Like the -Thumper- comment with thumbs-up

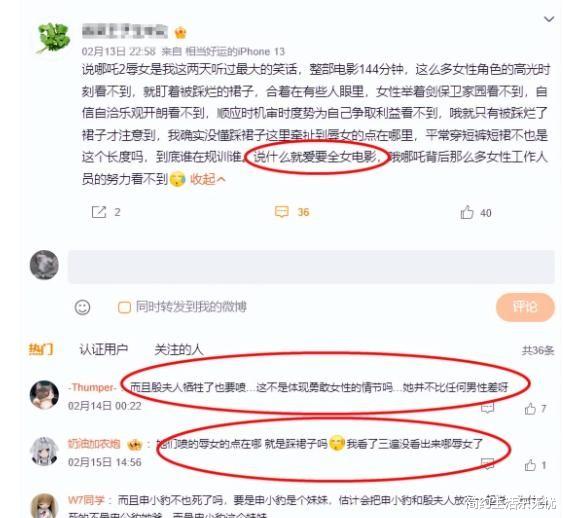coord(530,409)
